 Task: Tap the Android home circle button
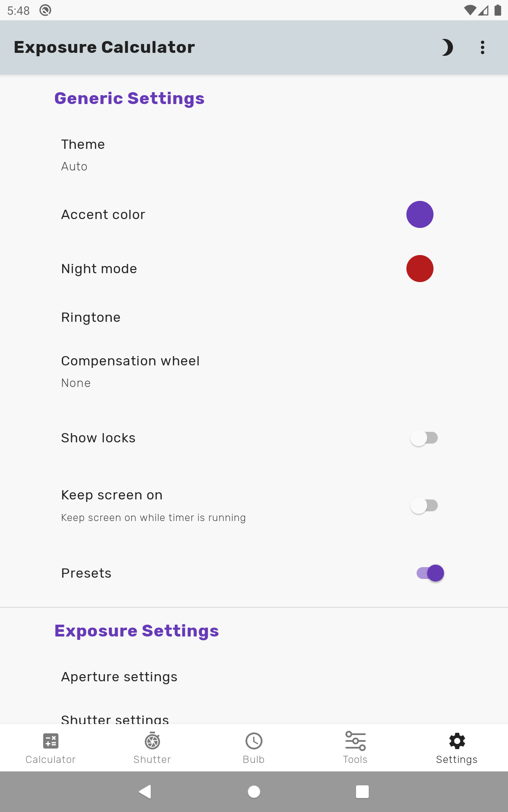click(254, 791)
